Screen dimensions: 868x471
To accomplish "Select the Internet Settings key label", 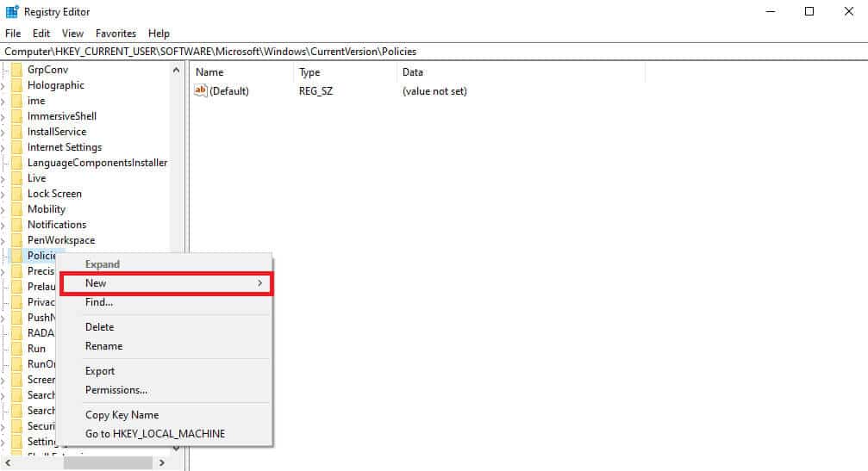I will pyautogui.click(x=65, y=147).
